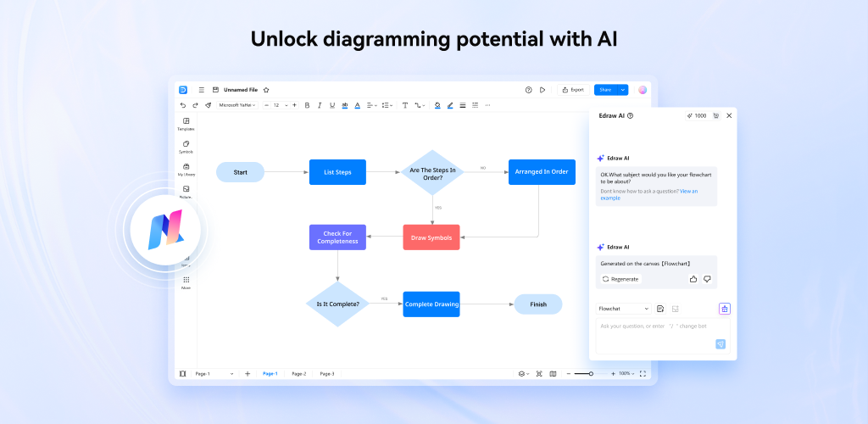The height and width of the screenshot is (424, 868).
Task: Open the Picture sidebar panel
Action: pos(186,192)
